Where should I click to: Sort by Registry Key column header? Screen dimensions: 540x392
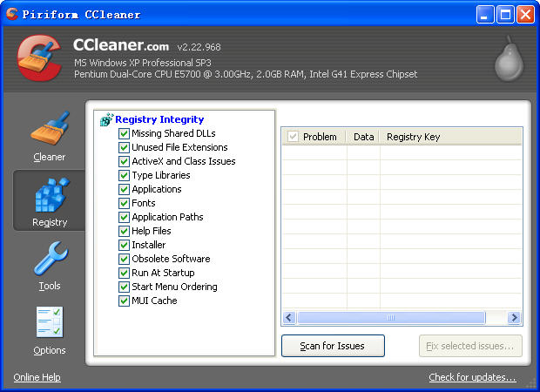[413, 137]
